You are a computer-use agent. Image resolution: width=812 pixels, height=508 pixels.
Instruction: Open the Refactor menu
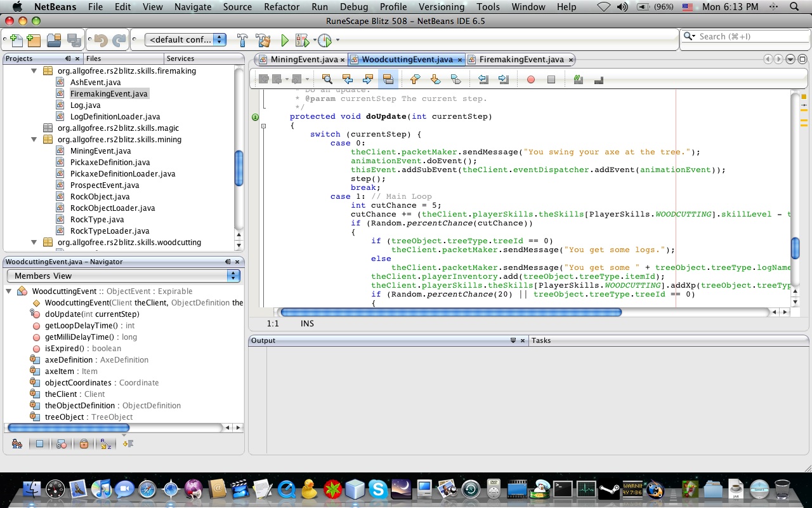pyautogui.click(x=282, y=7)
